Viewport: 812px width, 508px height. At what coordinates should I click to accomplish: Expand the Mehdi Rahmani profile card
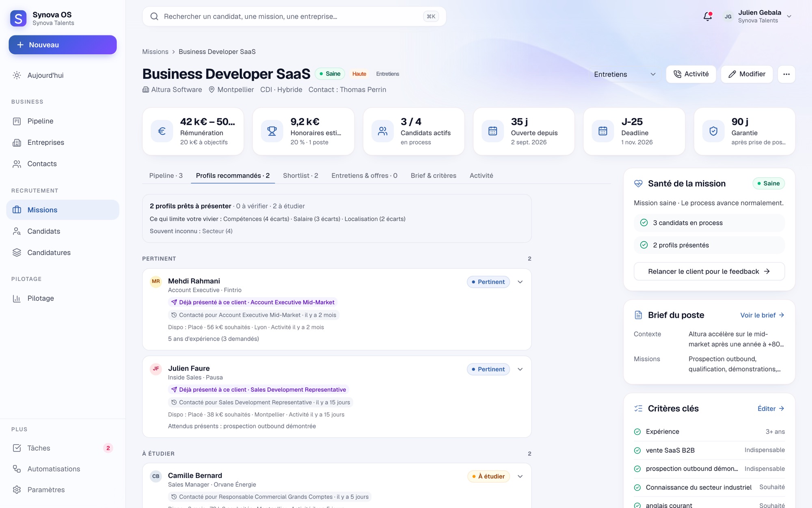(x=520, y=282)
